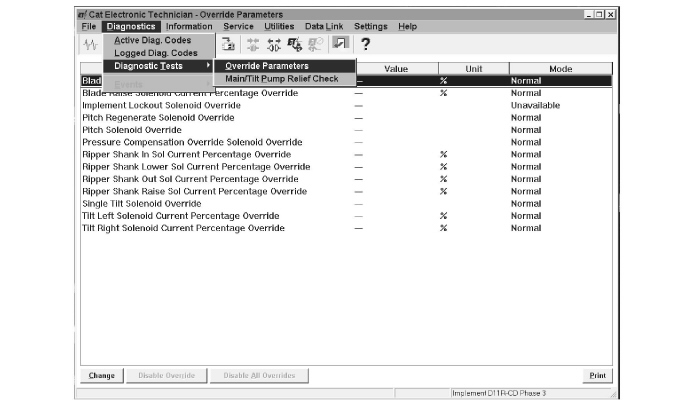The width and height of the screenshot is (700, 400).
Task: Select Ripper Shank In Sol Current row
Action: (346, 154)
